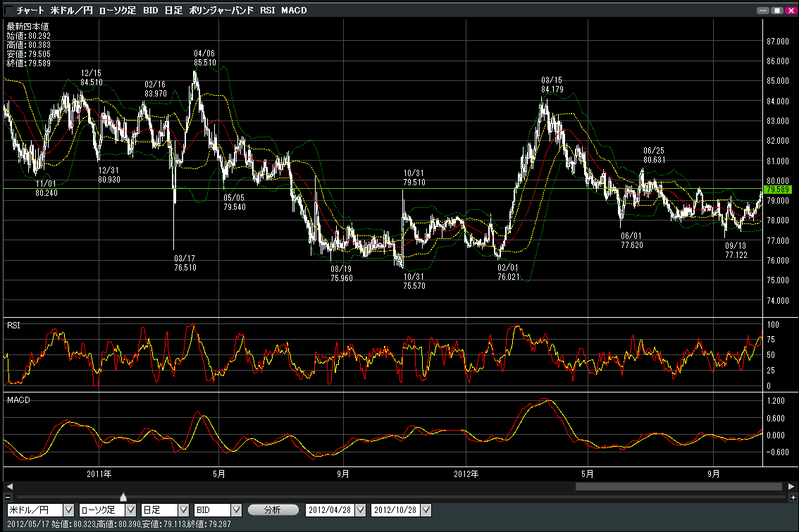This screenshot has width=799, height=532.
Task: Click the window icon in the title bar
Action: tap(8, 11)
